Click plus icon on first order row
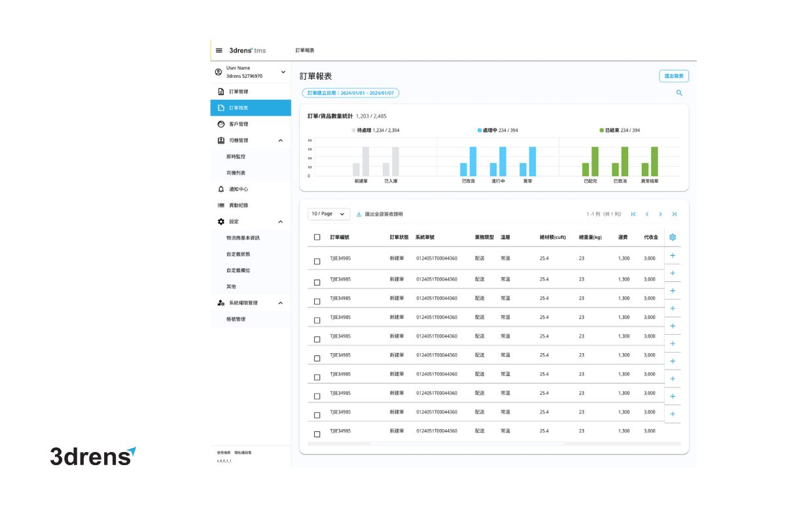This screenshot has width=812, height=507. [x=672, y=256]
